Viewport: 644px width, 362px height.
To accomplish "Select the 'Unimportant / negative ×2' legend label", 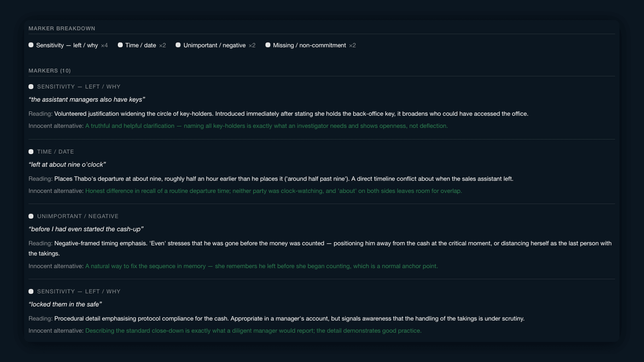I will [219, 45].
